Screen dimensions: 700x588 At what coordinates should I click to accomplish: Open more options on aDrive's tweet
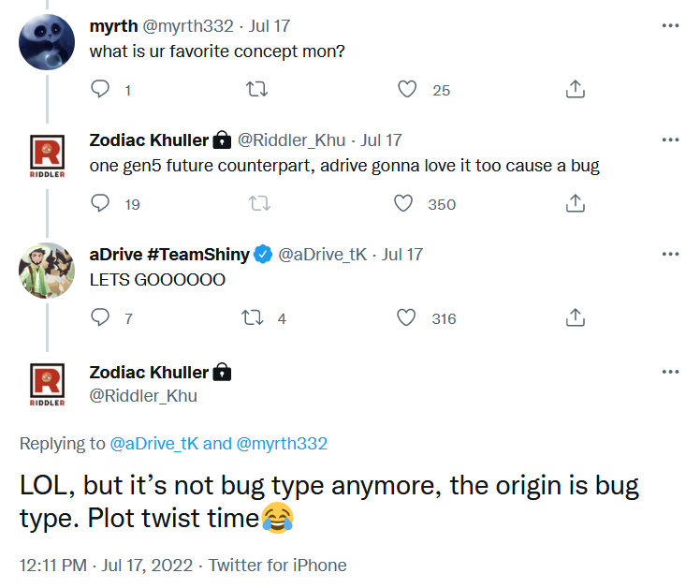coord(670,254)
